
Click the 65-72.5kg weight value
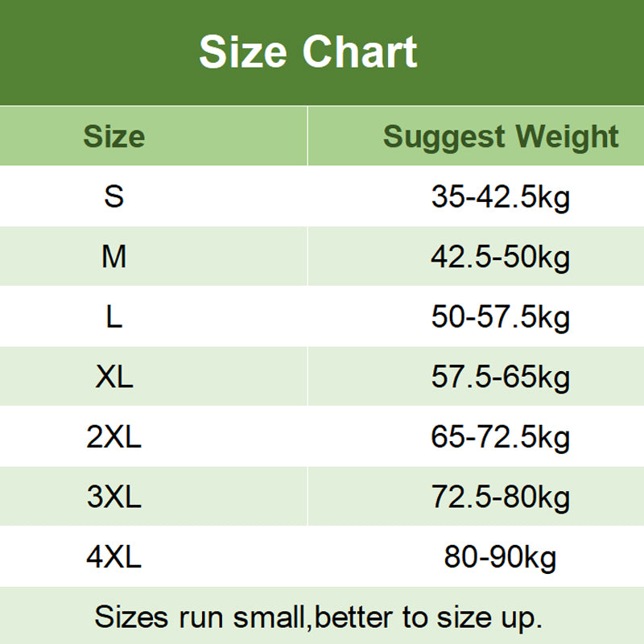point(500,438)
